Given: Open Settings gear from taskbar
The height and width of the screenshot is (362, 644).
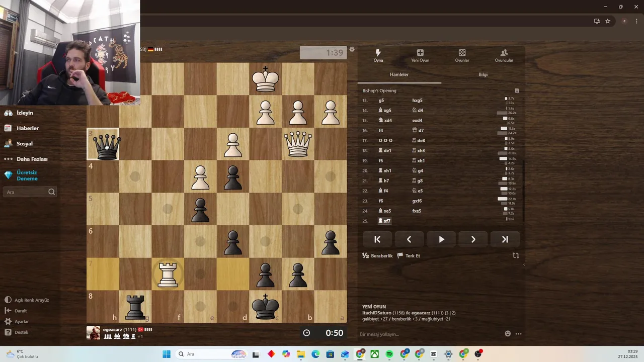Looking at the screenshot, I should (448, 354).
